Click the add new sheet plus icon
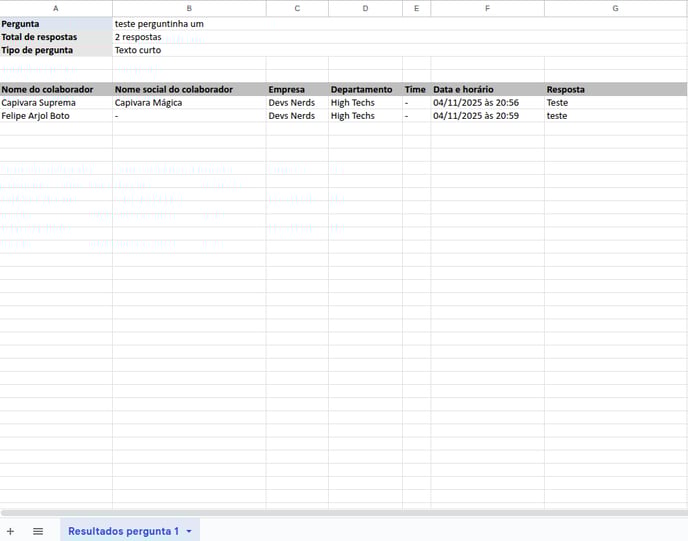This screenshot has width=688, height=541. (x=10, y=531)
